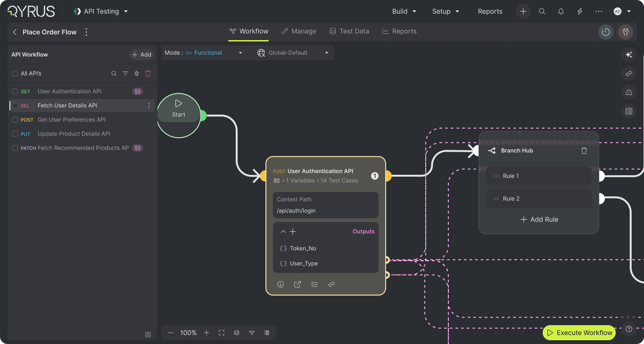Check the Get User Preferences API checkbox
644x344 pixels.
15,120
